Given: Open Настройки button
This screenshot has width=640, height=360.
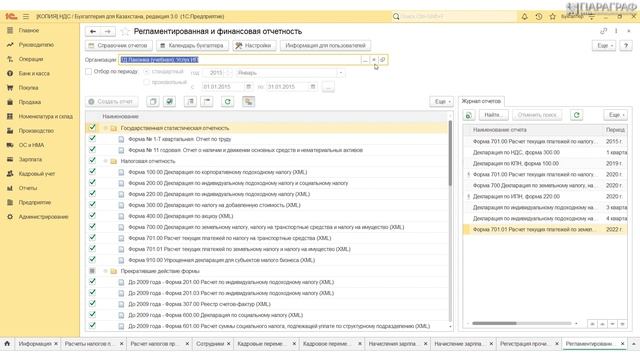Looking at the screenshot, I should (254, 45).
